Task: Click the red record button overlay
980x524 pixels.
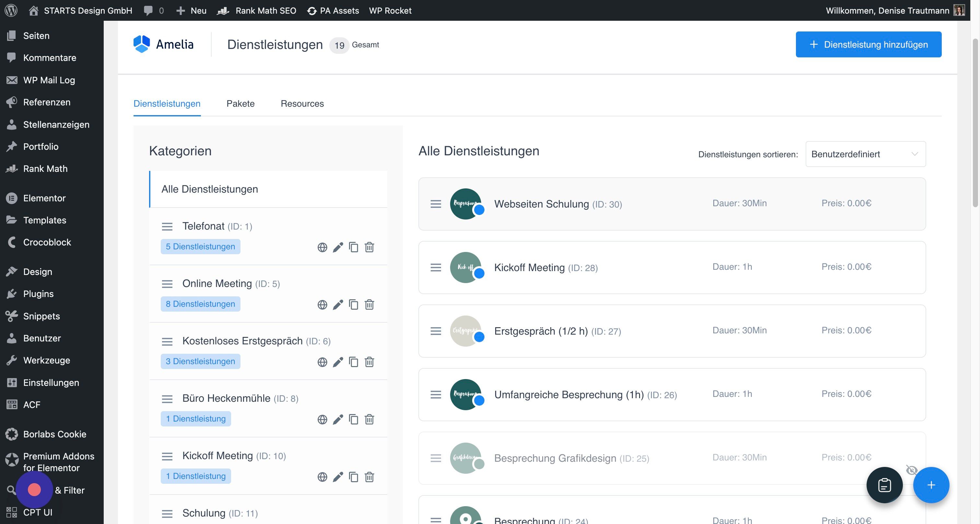Action: point(34,490)
